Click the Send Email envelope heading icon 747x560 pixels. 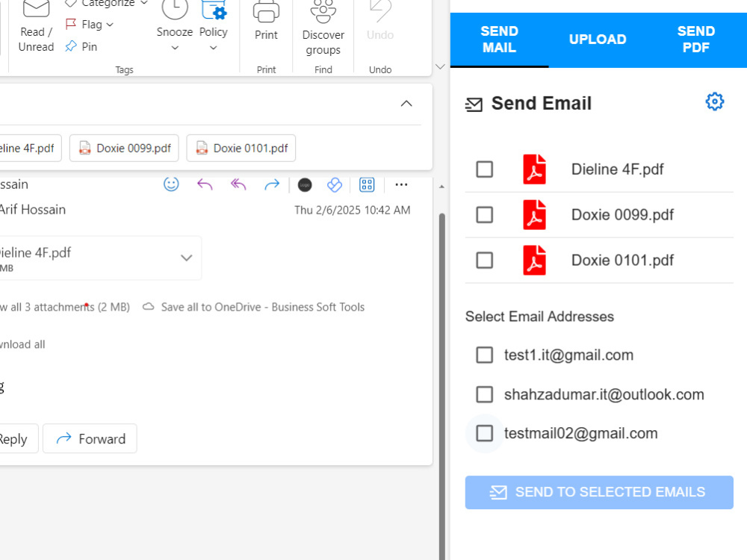tap(474, 105)
